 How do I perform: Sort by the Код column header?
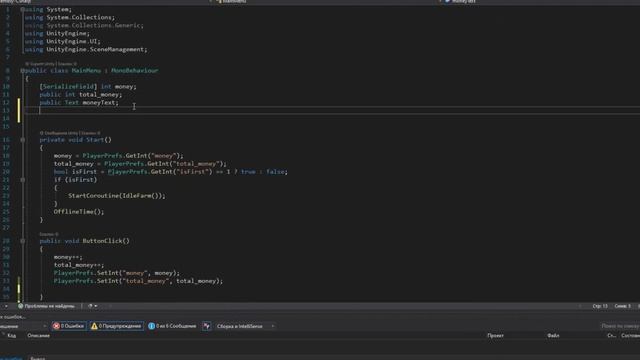point(11,336)
